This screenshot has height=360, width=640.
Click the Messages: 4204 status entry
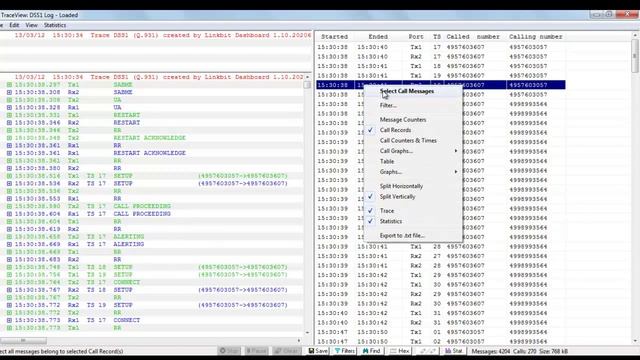tap(491, 351)
